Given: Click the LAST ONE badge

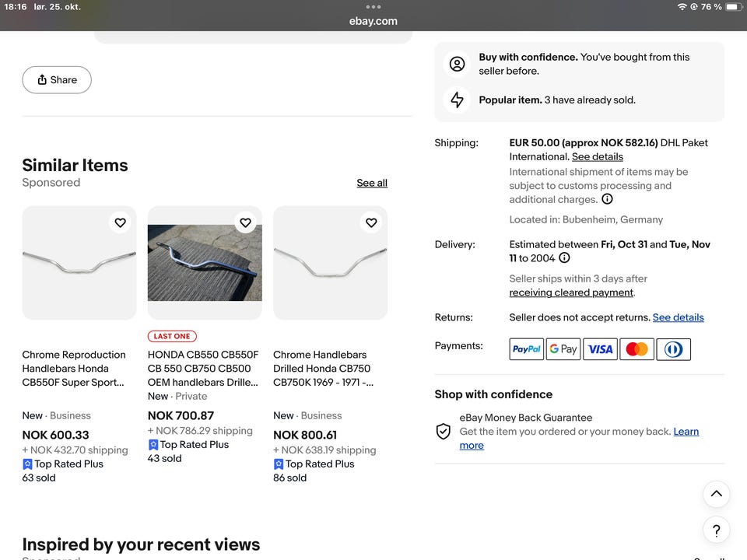Looking at the screenshot, I should pyautogui.click(x=172, y=336).
